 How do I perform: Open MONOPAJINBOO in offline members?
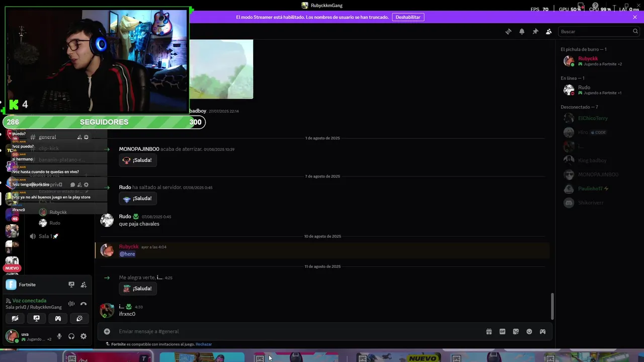point(598,174)
